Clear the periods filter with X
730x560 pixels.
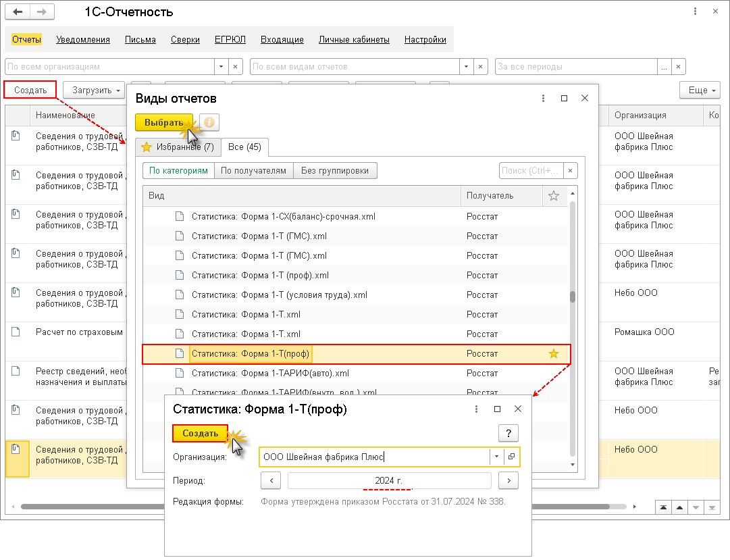click(x=678, y=67)
